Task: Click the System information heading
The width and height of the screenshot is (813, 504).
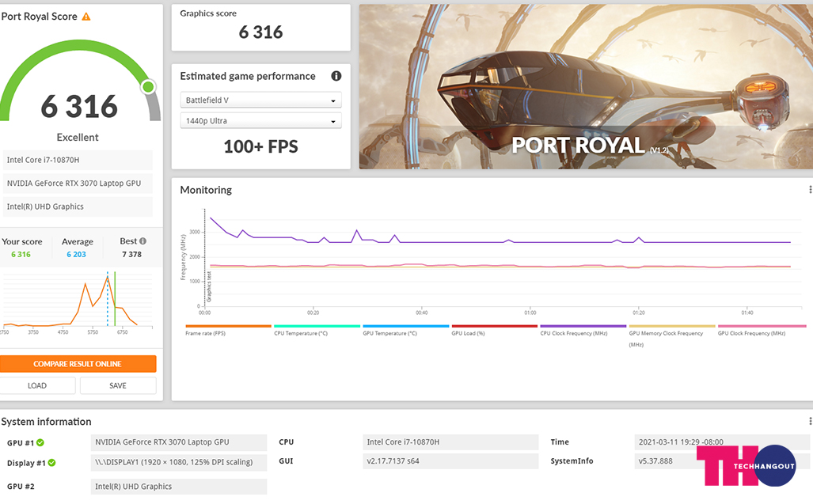Action: pos(46,422)
